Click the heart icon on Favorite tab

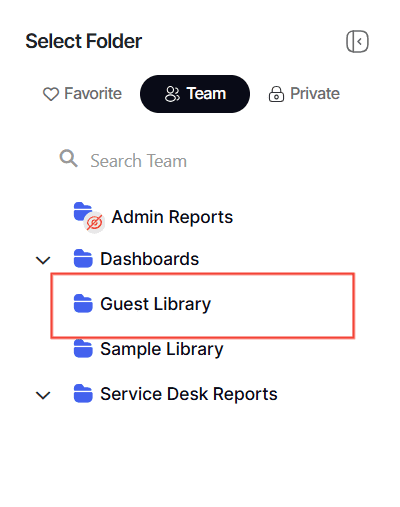pyautogui.click(x=51, y=94)
